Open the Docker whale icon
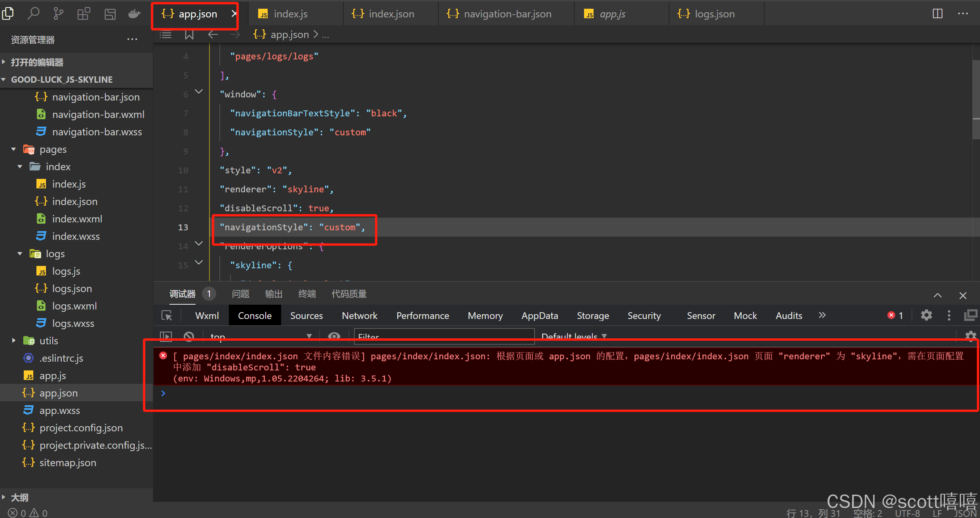Screen dimensions: 980x518 click(x=135, y=14)
